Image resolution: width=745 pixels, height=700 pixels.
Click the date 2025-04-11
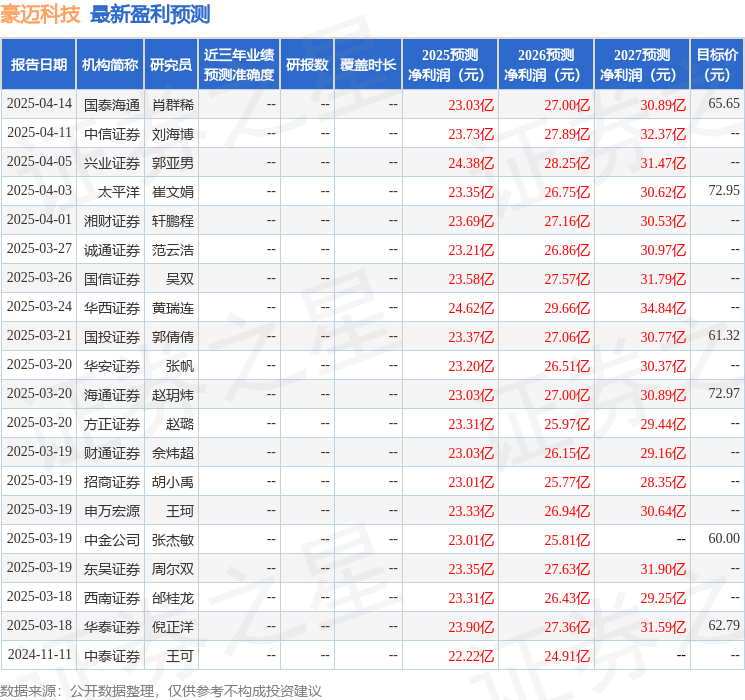[39, 132]
